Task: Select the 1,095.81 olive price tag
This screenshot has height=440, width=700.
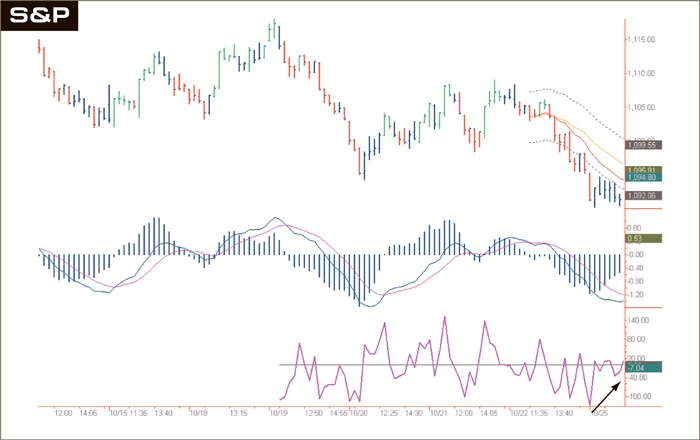Action: pyautogui.click(x=640, y=170)
